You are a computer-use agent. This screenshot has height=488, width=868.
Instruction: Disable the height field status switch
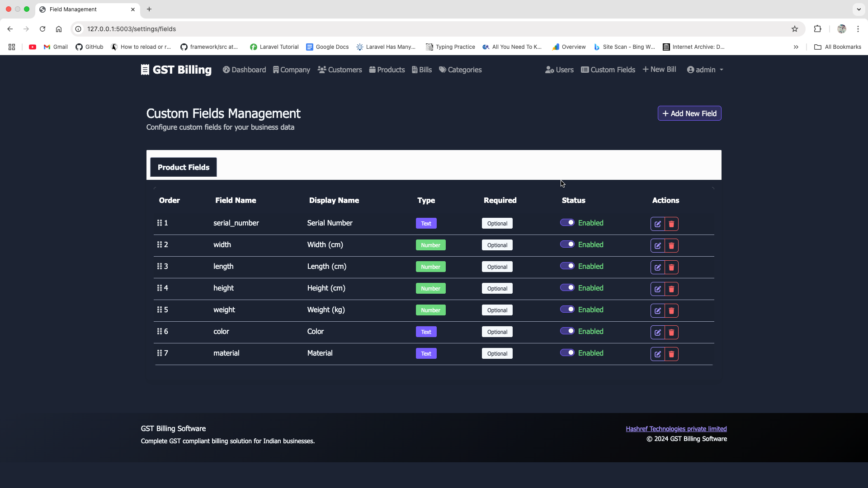click(567, 287)
